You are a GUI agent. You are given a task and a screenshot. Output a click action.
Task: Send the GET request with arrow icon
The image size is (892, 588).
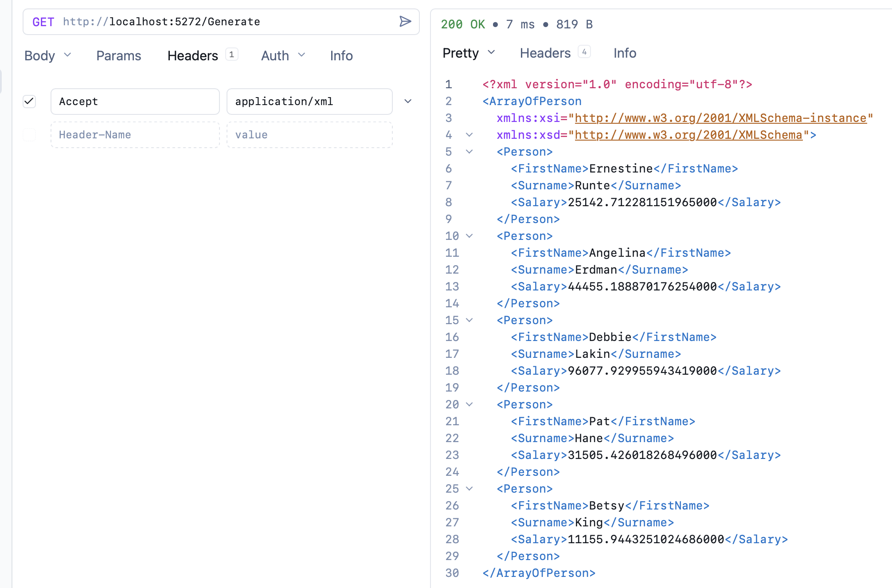[405, 22]
